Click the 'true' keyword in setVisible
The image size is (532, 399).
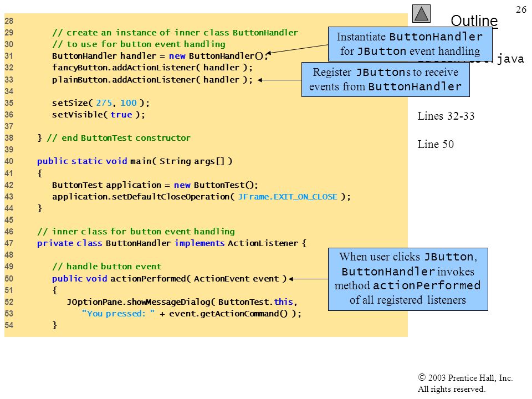click(x=121, y=115)
